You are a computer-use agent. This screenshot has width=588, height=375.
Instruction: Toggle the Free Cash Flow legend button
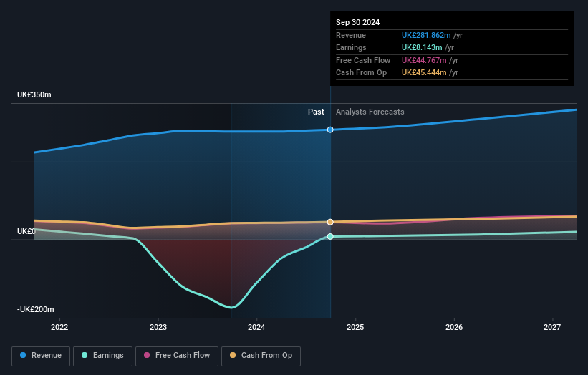coord(177,356)
